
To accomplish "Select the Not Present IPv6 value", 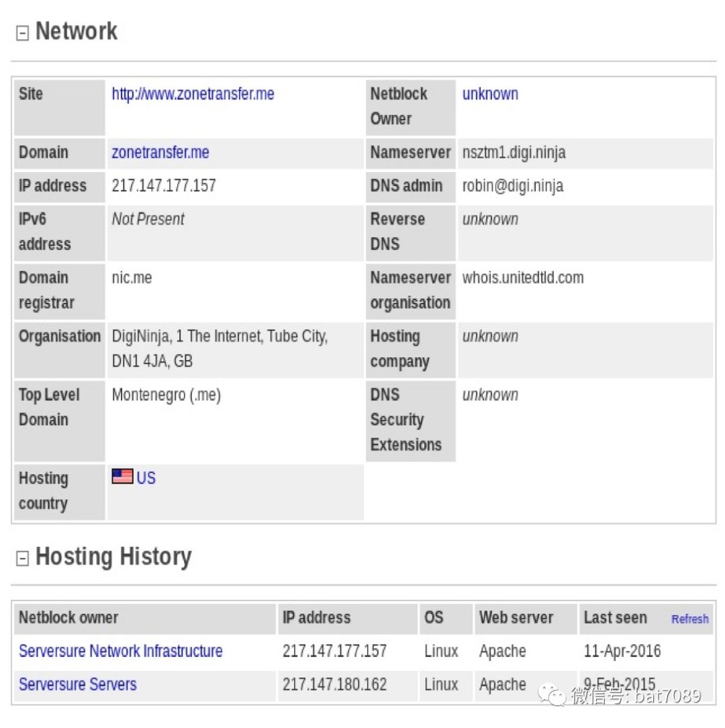I will [148, 219].
